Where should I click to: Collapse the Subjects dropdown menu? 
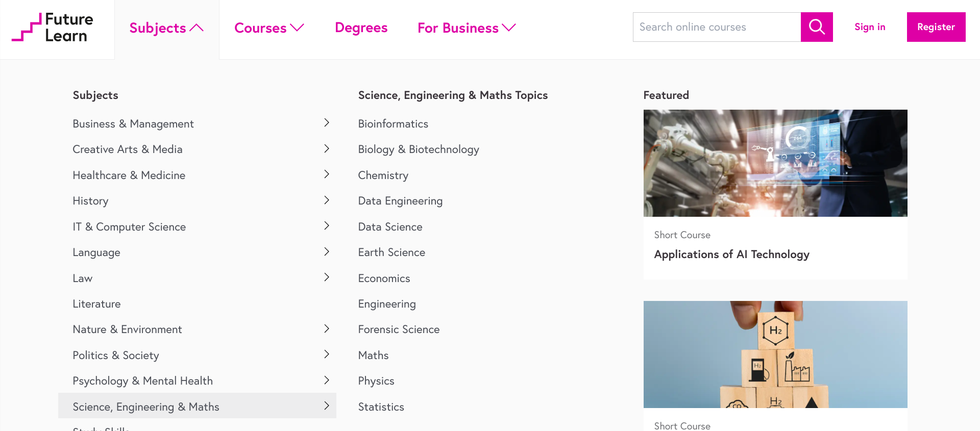tap(166, 28)
